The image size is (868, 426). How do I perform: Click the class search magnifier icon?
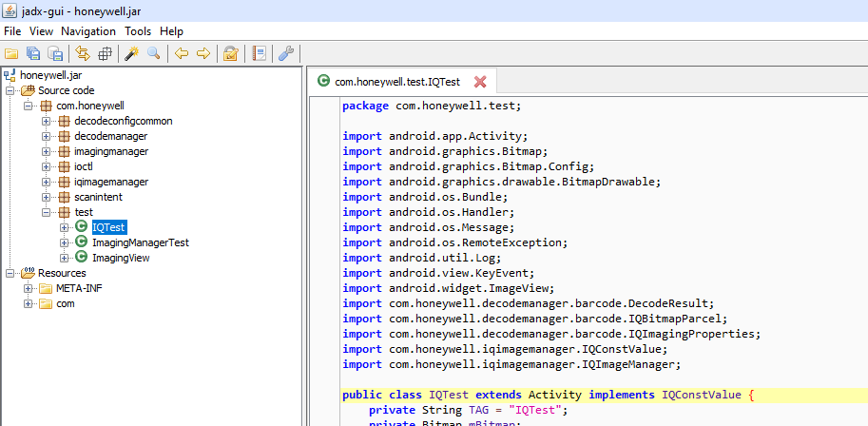(x=153, y=53)
